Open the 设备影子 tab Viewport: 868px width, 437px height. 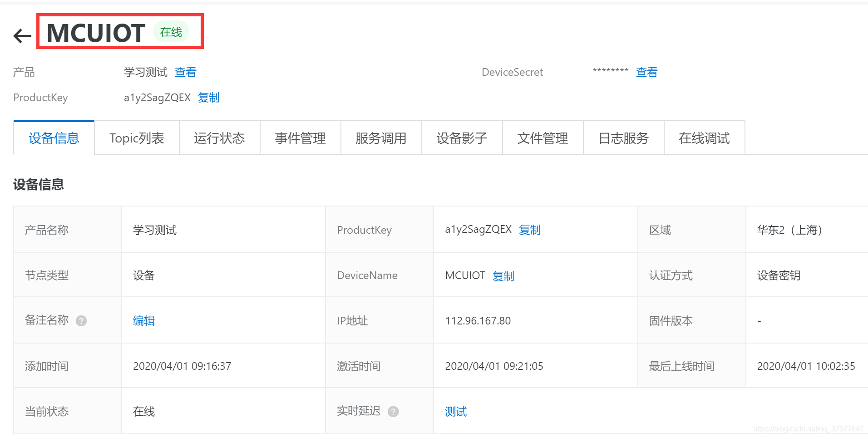462,138
